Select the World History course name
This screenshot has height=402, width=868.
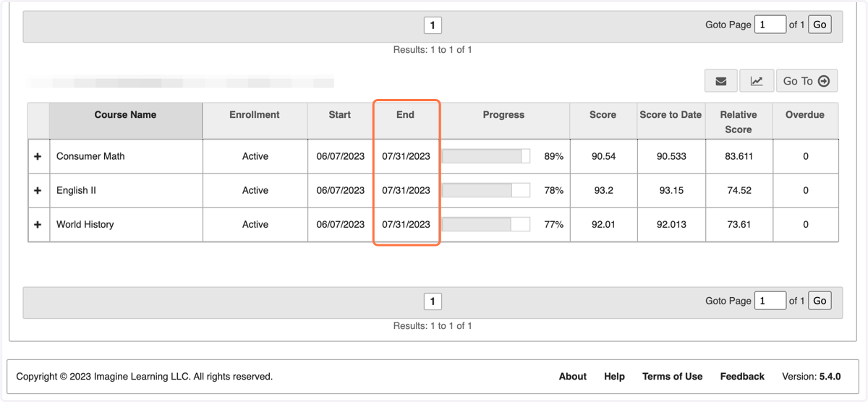point(85,224)
